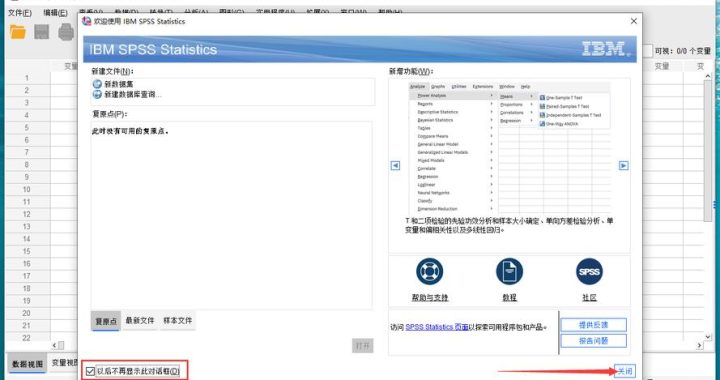Image resolution: width=720 pixels, height=380 pixels.
Task: Select the 变量 column header at the right
Action: (x=662, y=67)
